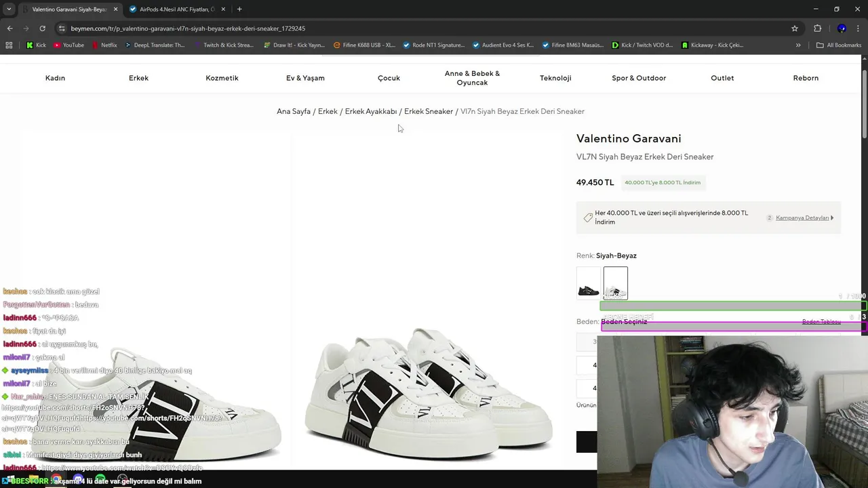Open the All Bookmarks folder

839,45
